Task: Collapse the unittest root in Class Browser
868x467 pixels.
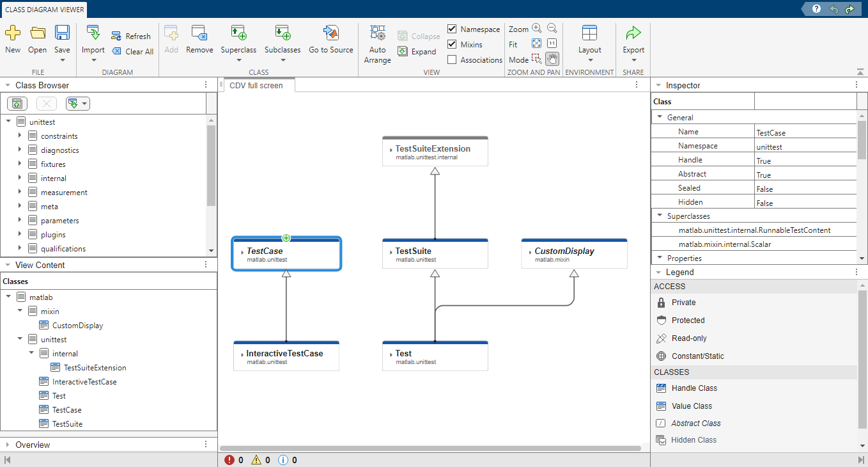Action: point(8,122)
